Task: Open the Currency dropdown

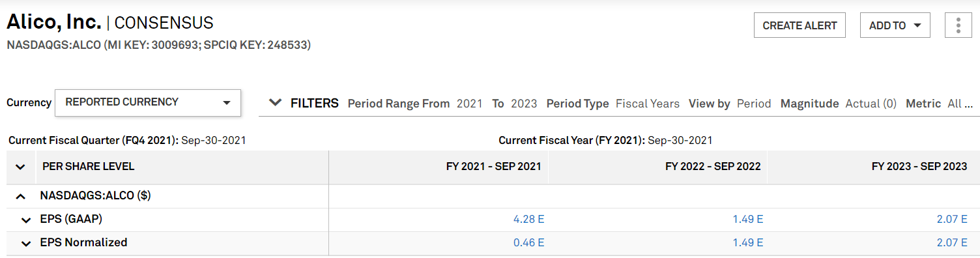Action: 148,102
